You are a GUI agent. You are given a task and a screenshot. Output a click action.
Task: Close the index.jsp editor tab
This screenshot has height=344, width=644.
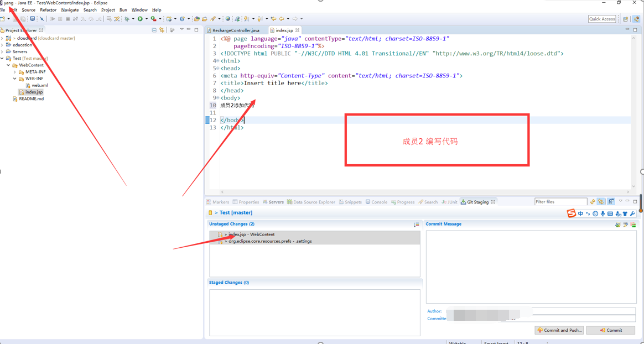click(x=298, y=30)
